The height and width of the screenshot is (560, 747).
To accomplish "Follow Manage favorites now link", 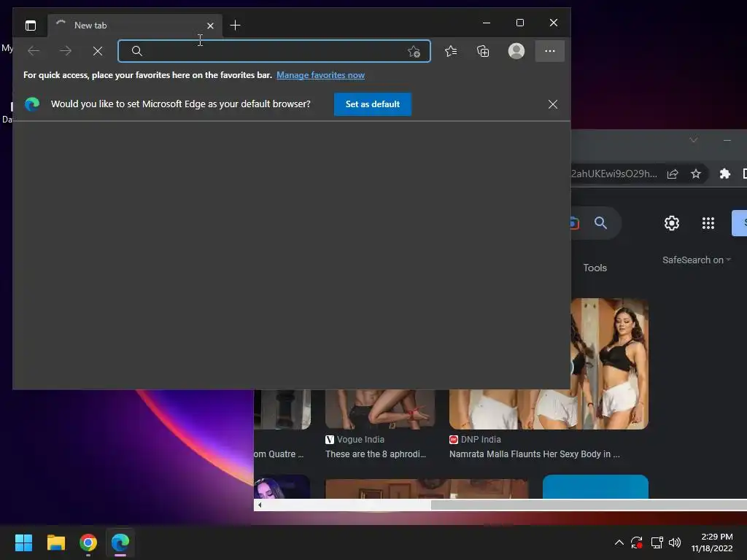I will click(321, 75).
